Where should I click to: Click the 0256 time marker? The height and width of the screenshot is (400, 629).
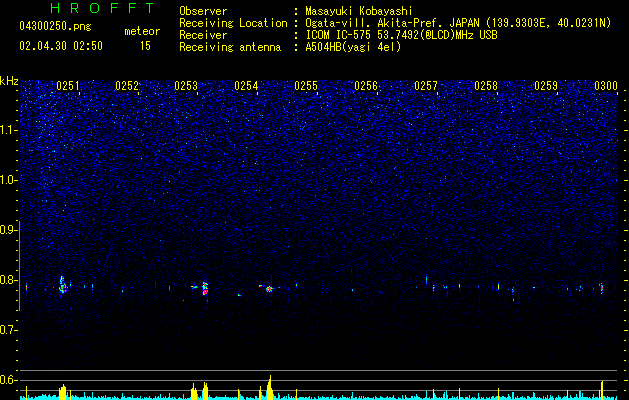tap(366, 86)
